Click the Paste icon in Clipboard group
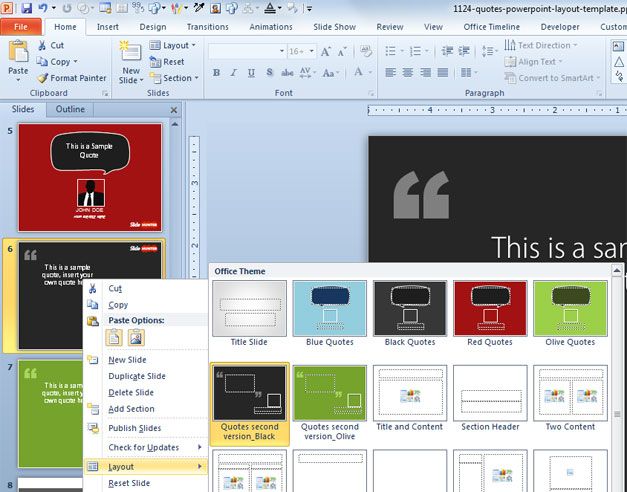This screenshot has height=492, width=627. pyautogui.click(x=17, y=53)
